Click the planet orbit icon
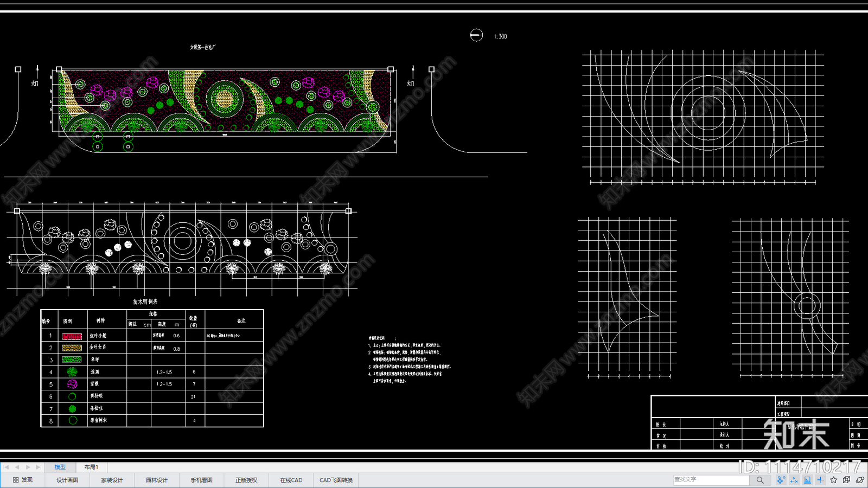 [x=860, y=480]
